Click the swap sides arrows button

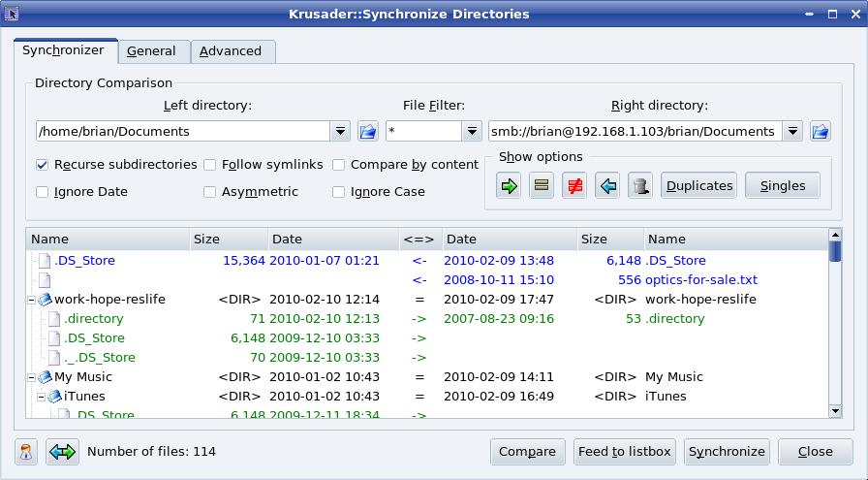[x=62, y=452]
